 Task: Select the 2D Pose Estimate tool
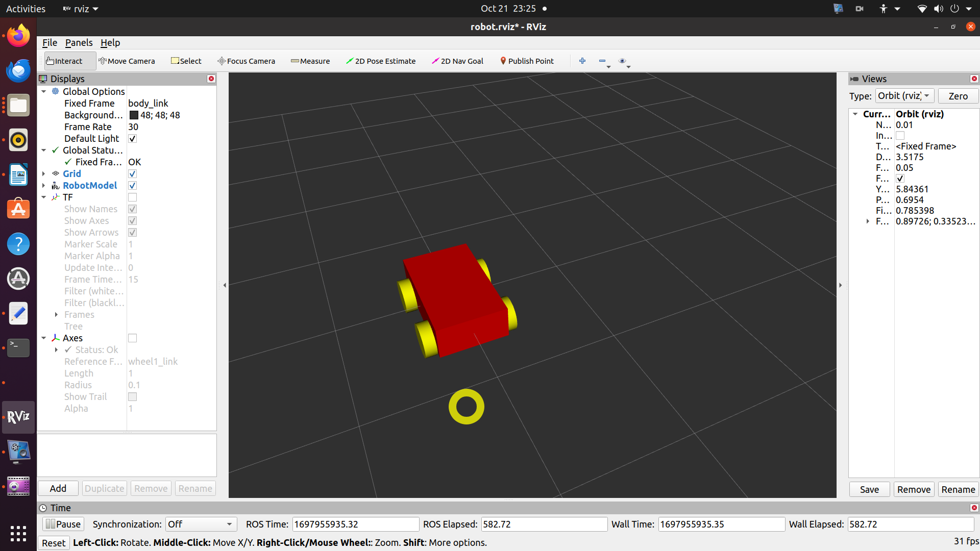(x=382, y=61)
